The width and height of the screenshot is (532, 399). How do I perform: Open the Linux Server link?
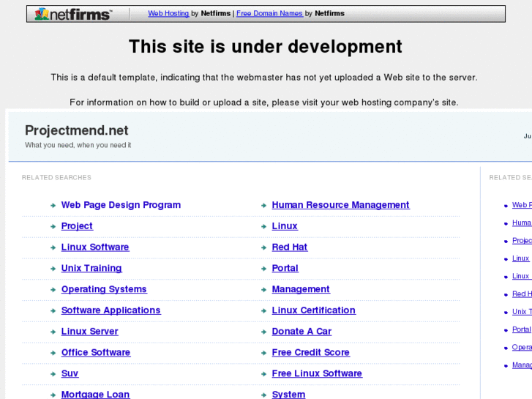click(89, 331)
